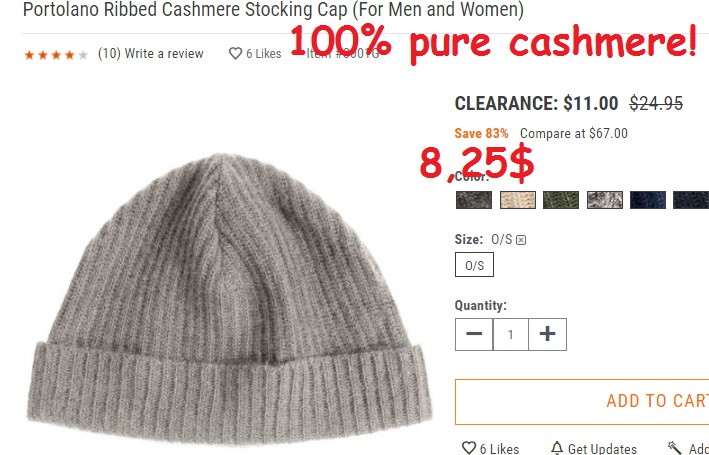Choose the light gray marled swatch
Viewport: 709px width, 455px height.
pos(605,200)
